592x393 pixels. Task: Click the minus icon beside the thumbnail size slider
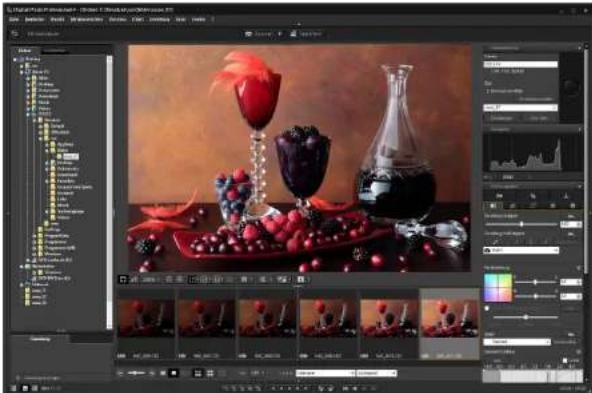[x=120, y=373]
